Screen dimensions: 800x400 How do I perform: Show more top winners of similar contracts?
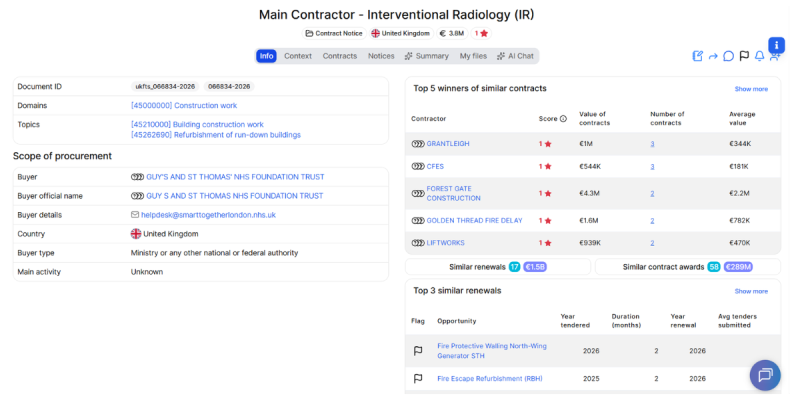pos(751,89)
